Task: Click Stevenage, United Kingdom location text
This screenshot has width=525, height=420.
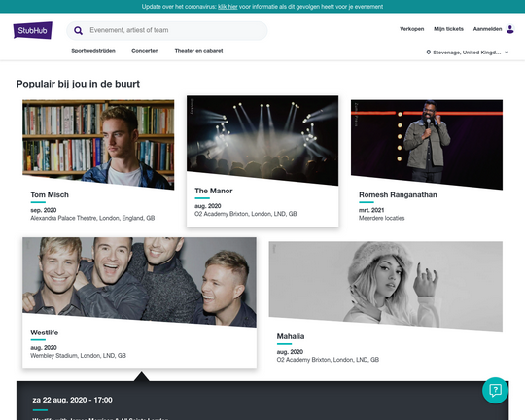Action: coord(467,52)
